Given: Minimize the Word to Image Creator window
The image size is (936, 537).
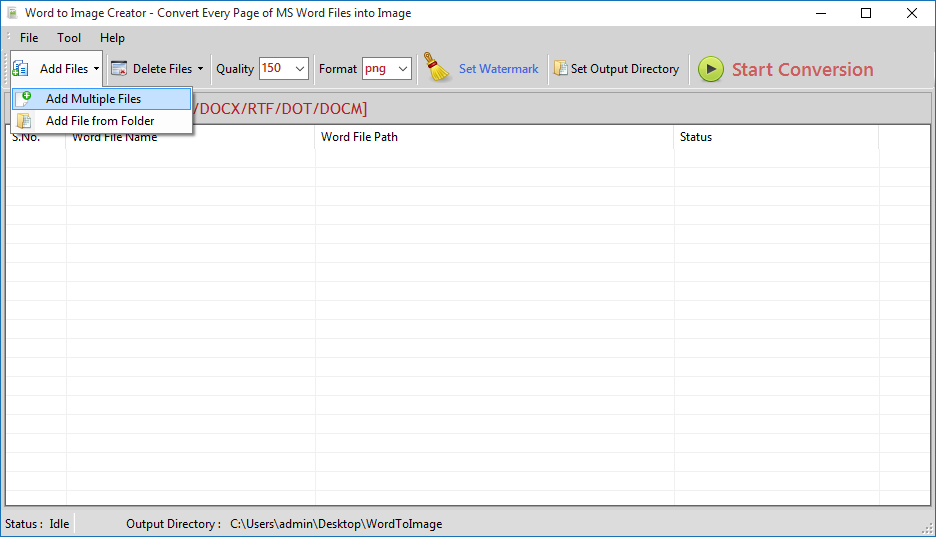Looking at the screenshot, I should click(x=821, y=13).
